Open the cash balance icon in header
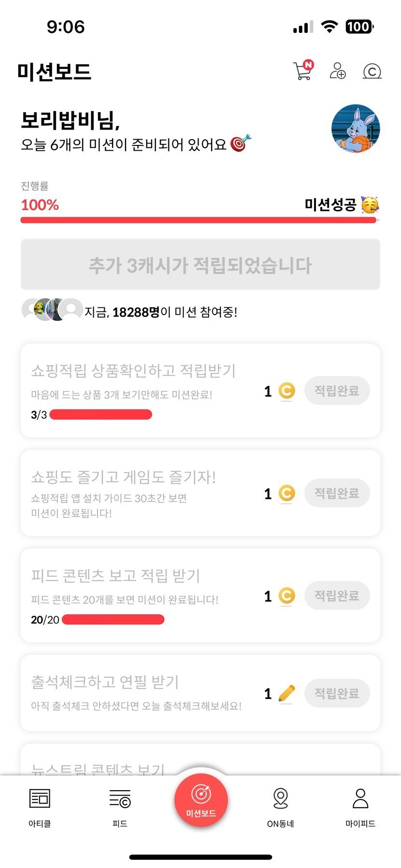This screenshot has width=401, height=868. pyautogui.click(x=372, y=72)
